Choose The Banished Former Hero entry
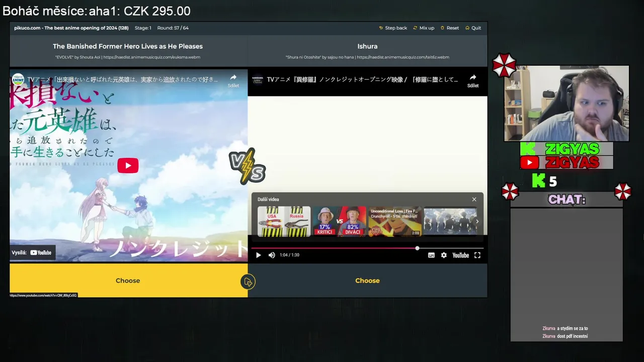Screen dimensions: 644x362 pyautogui.click(x=128, y=281)
